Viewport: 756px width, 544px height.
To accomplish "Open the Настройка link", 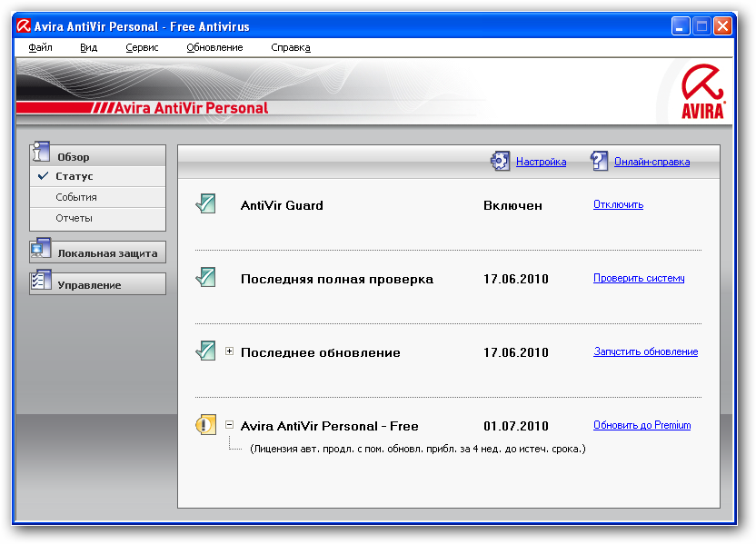I will (x=541, y=162).
